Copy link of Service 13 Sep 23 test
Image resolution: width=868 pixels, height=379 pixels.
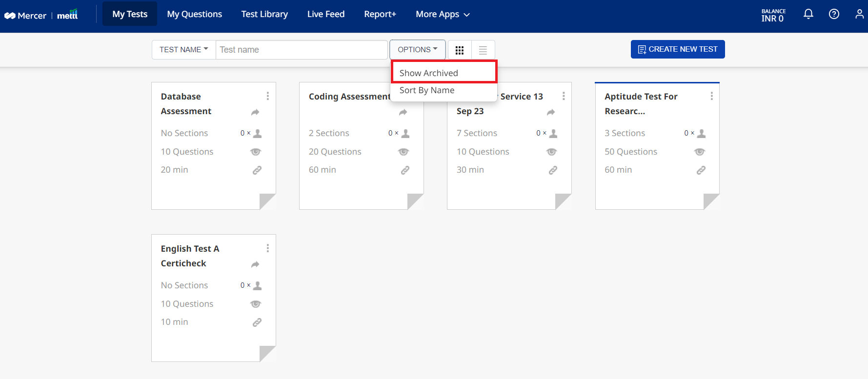tap(553, 170)
